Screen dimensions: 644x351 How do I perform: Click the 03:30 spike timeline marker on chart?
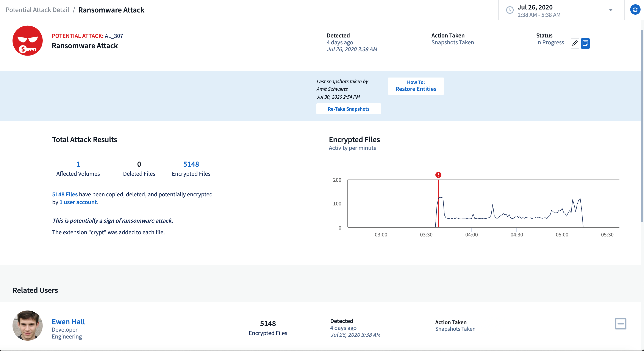(x=439, y=175)
